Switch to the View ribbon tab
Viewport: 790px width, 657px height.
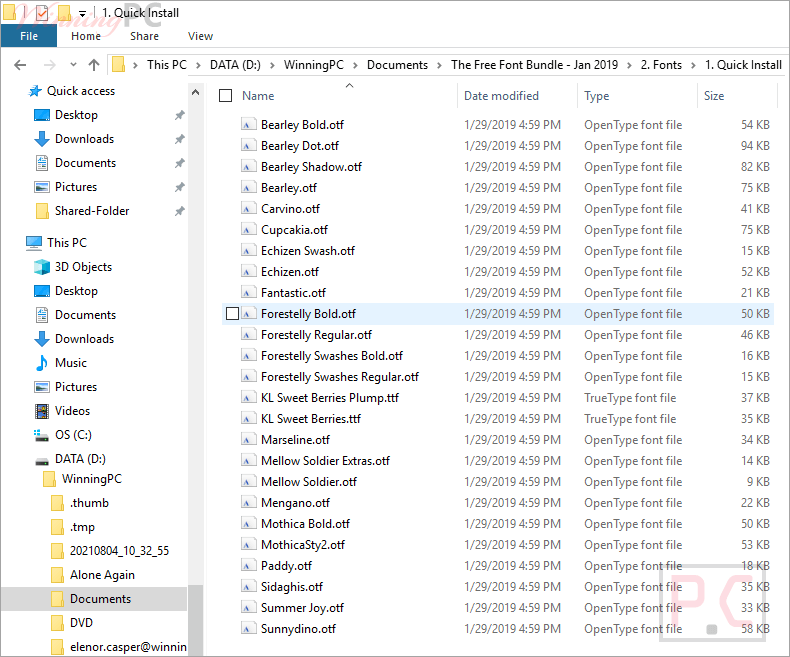pyautogui.click(x=200, y=36)
